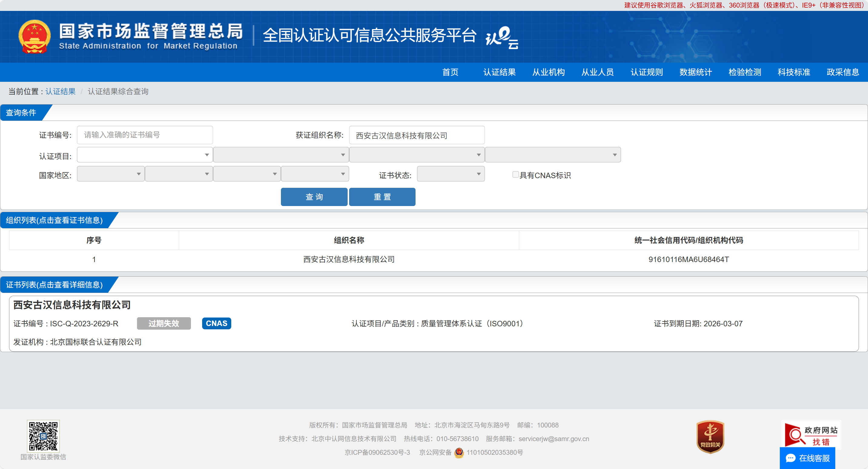868x469 pixels.
Task: Open the 从业机构 menu item
Action: [548, 72]
